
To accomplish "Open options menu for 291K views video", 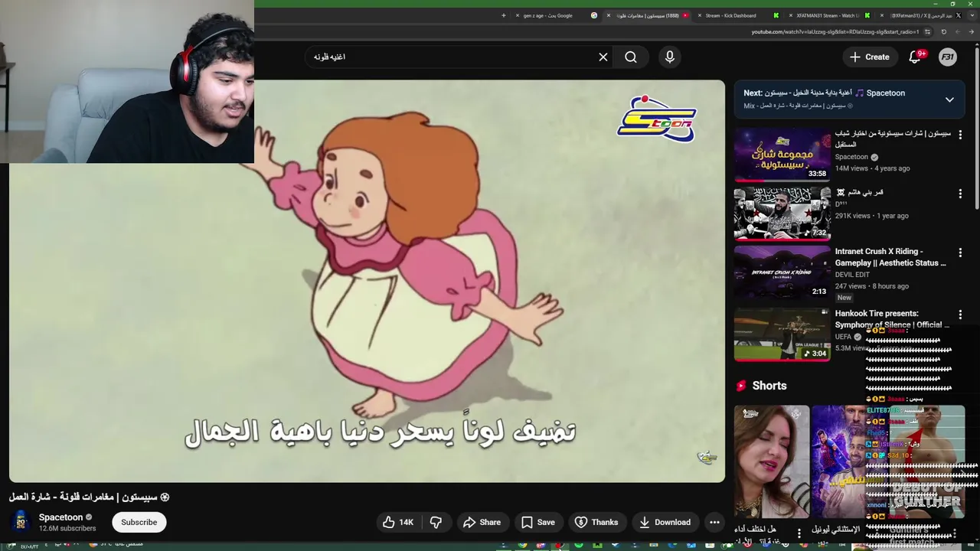I will click(960, 194).
